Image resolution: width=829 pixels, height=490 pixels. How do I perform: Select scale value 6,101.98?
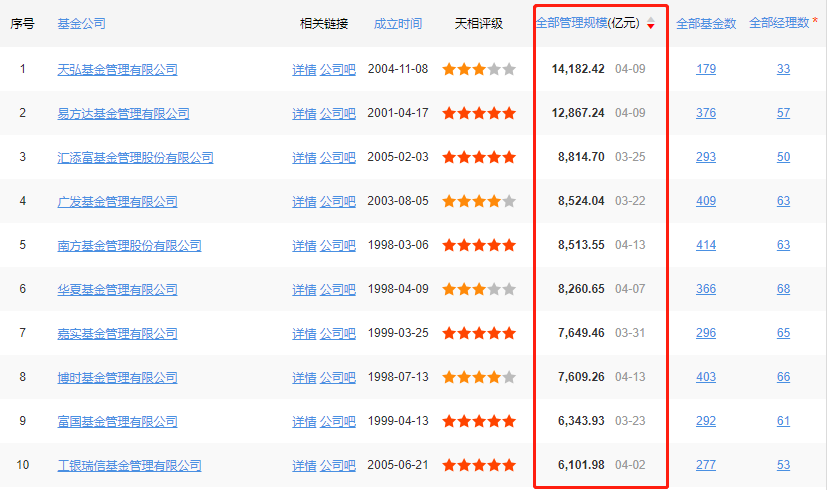pyautogui.click(x=581, y=465)
